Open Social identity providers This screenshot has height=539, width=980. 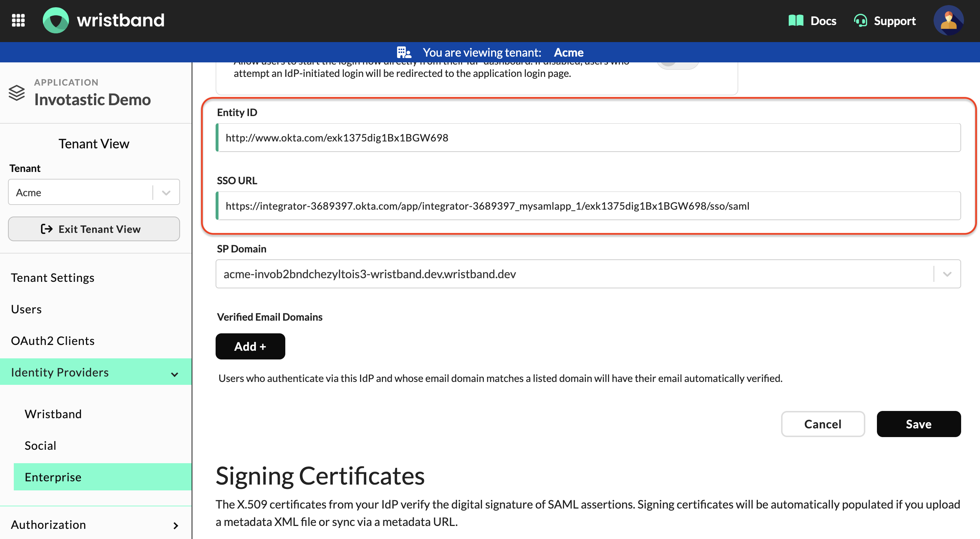pos(40,445)
